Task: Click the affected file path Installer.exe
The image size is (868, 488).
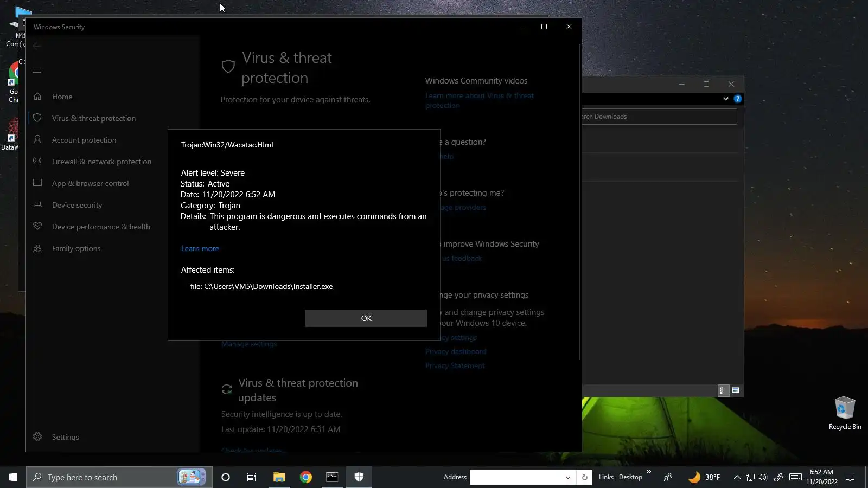Action: (x=261, y=286)
